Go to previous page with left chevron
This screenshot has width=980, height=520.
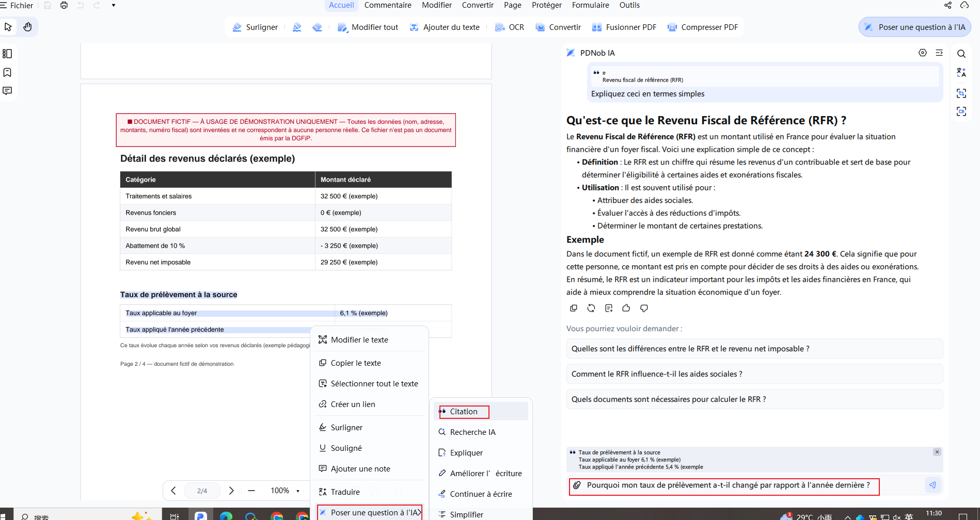pyautogui.click(x=173, y=491)
